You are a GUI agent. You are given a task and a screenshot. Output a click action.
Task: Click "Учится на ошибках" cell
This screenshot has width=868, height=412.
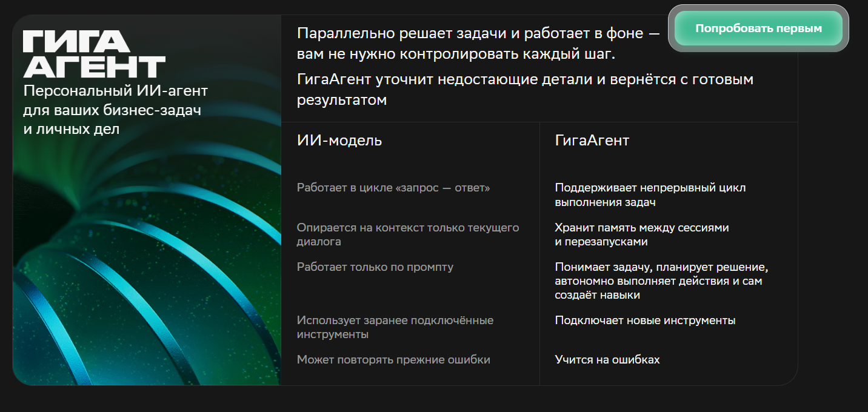coord(607,360)
